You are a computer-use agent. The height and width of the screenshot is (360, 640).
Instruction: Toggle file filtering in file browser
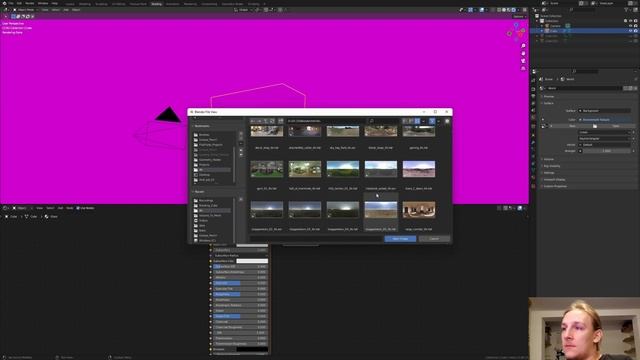click(x=432, y=121)
